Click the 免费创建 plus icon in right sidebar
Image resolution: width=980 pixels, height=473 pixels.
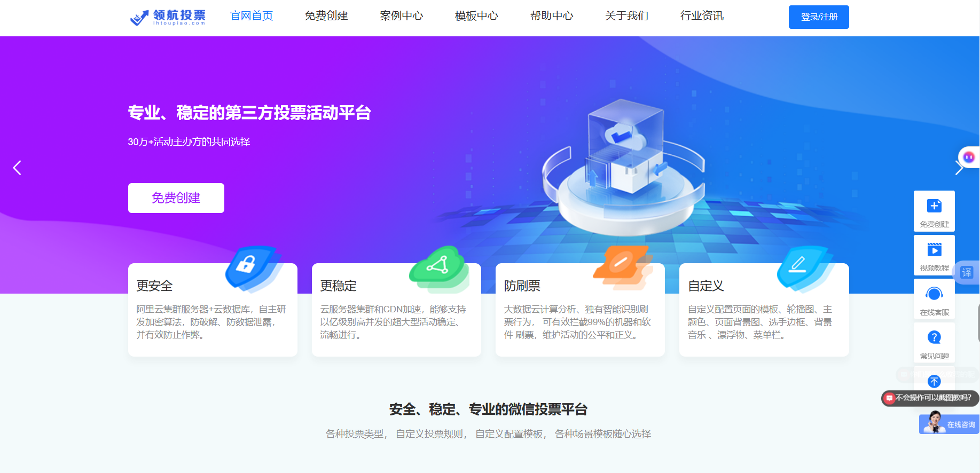pyautogui.click(x=934, y=206)
